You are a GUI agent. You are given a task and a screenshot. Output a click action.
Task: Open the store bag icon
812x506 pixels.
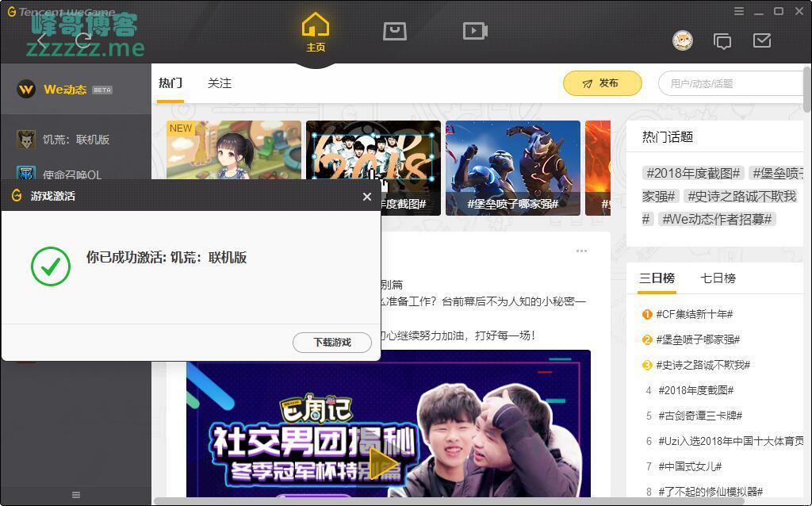pos(395,31)
